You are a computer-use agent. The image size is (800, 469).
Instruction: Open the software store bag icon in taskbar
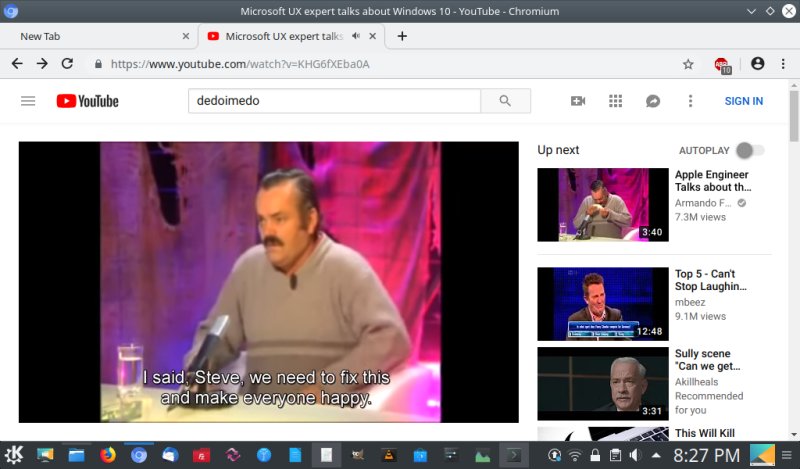[x=420, y=455]
